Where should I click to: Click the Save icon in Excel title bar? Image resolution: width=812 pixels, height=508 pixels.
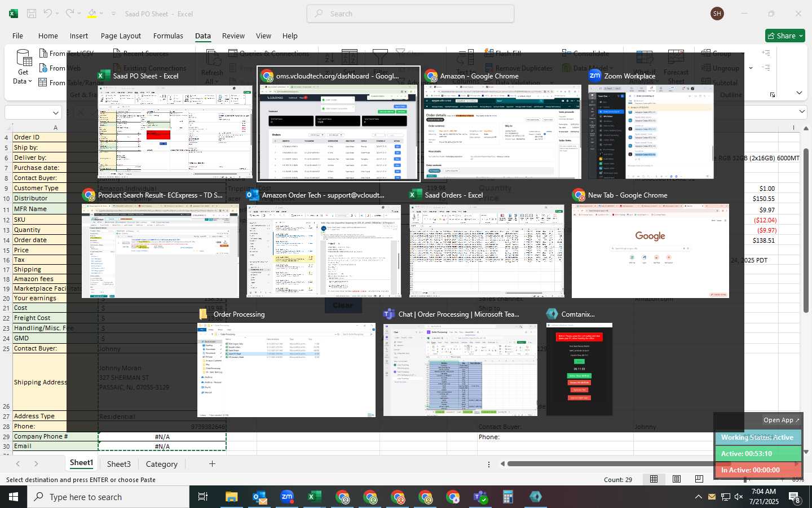32,14
